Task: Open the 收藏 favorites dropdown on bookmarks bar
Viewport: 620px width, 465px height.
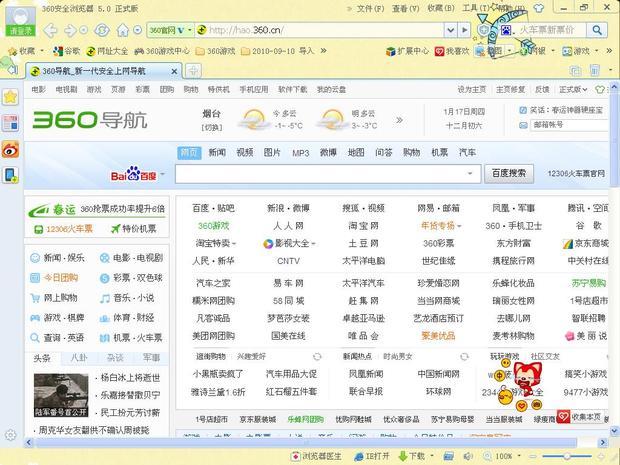Action: (x=42, y=51)
